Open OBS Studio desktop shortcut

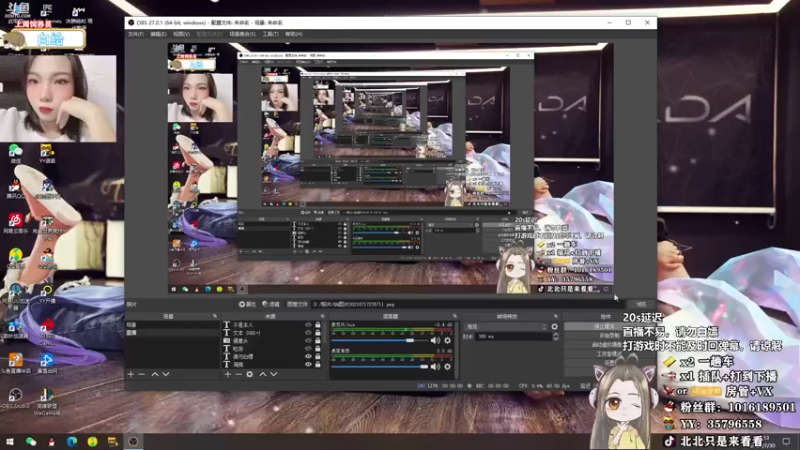(15, 398)
